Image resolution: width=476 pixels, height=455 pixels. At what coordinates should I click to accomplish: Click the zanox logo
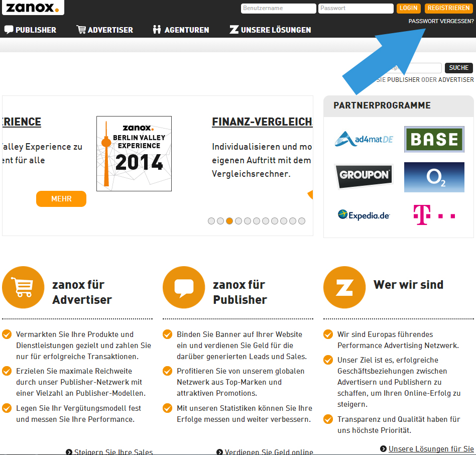(x=33, y=8)
